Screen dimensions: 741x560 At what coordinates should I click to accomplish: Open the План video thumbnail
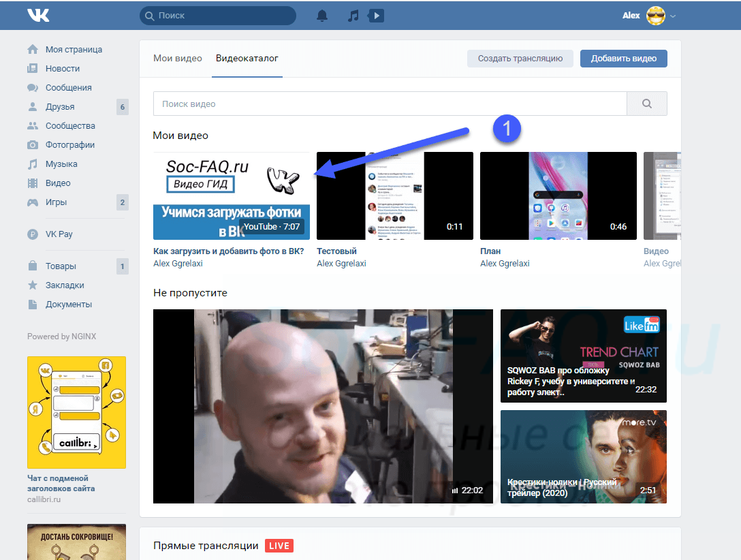tap(558, 196)
